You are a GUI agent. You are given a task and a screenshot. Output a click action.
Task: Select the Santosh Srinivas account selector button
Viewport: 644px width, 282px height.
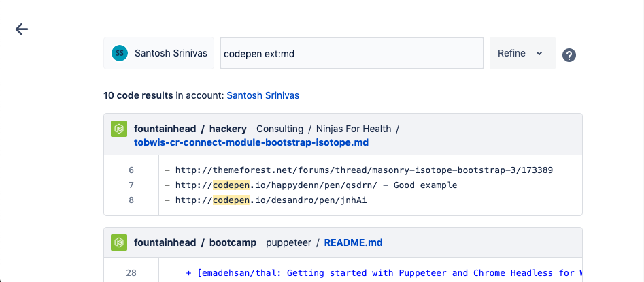(158, 53)
